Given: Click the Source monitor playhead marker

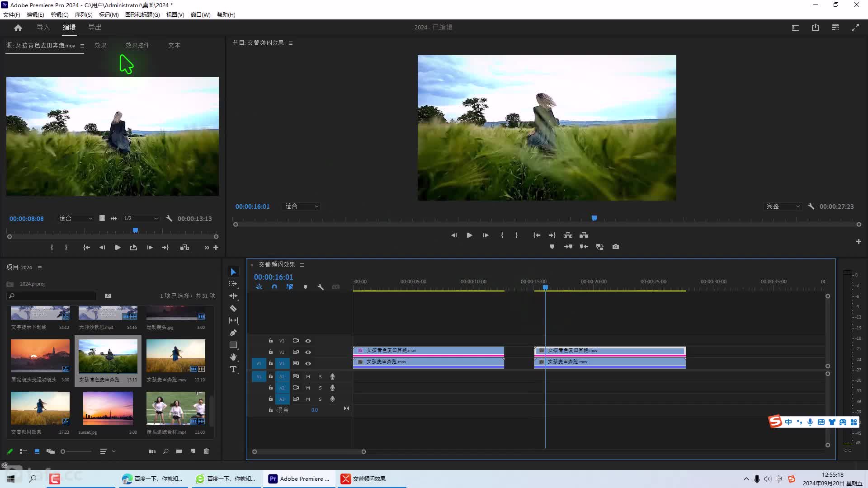Looking at the screenshot, I should (135, 230).
